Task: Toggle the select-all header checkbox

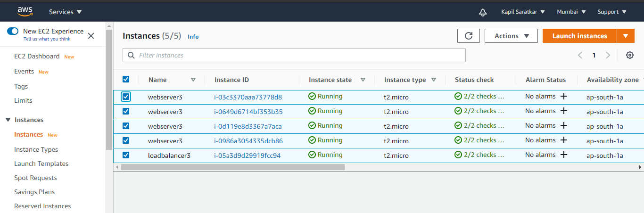Action: coord(126,79)
